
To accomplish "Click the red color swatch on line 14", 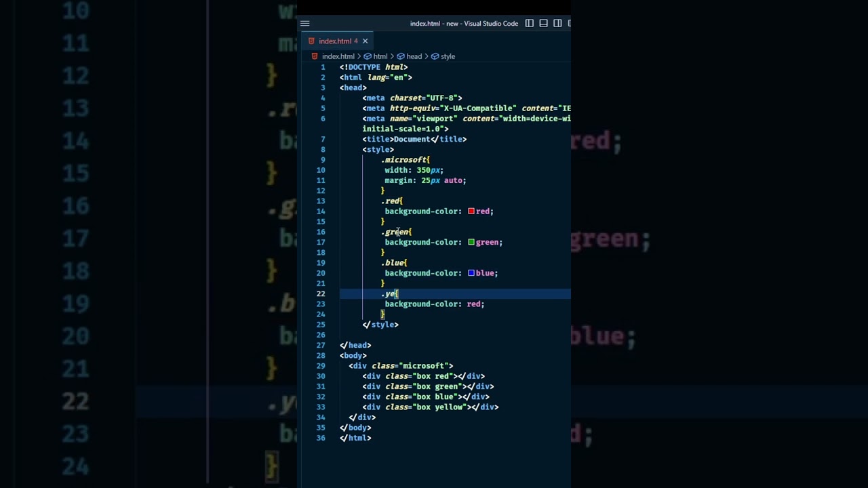I will coord(471,211).
